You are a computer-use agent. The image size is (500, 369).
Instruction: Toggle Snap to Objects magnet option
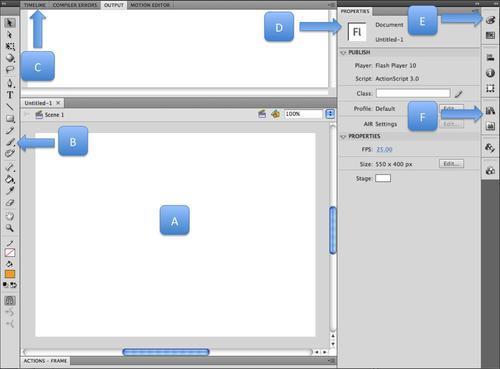[10, 300]
